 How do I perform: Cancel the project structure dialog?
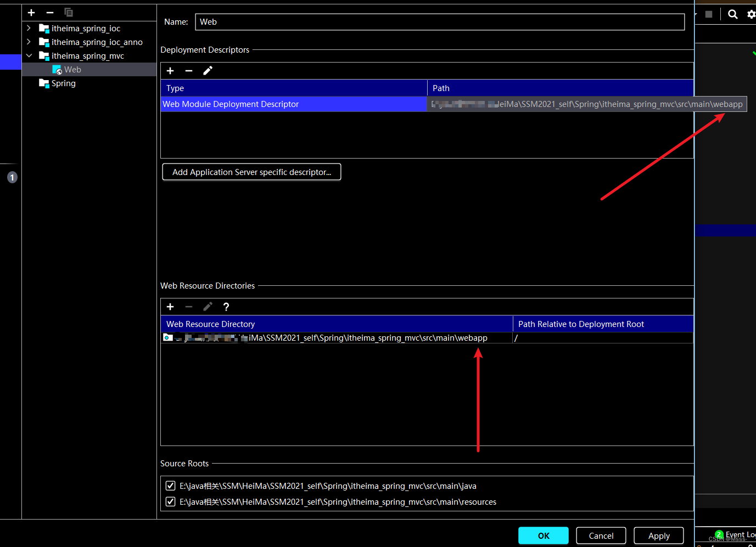(x=601, y=535)
